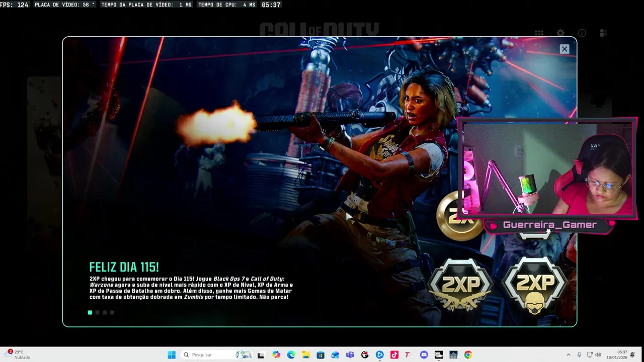
Task: Open the dark city-image app on the taskbar
Action: (x=453, y=355)
